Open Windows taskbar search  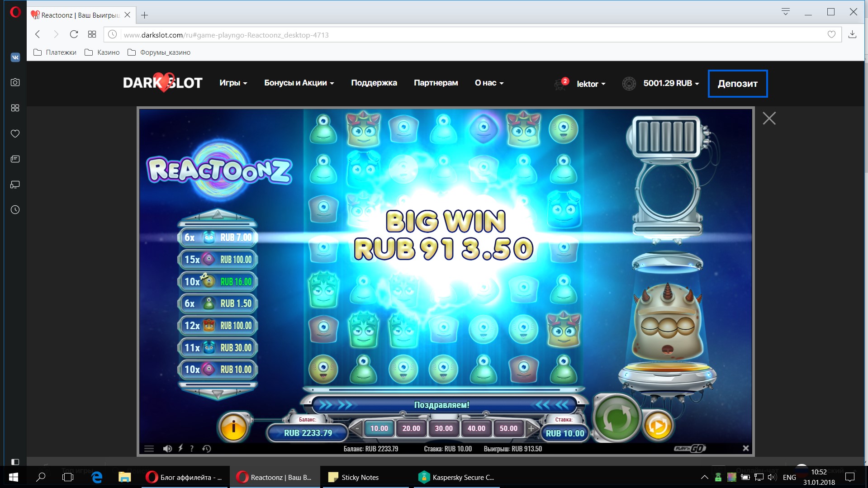click(x=41, y=477)
